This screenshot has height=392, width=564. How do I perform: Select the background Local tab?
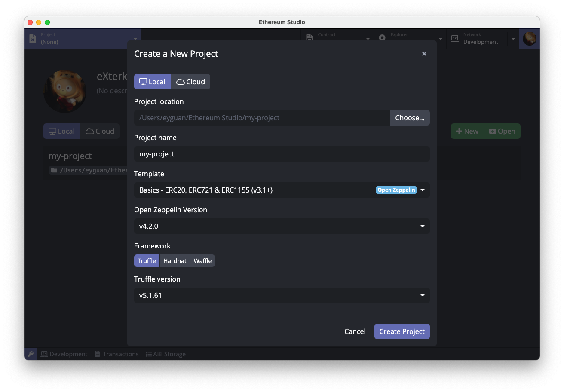pos(61,131)
